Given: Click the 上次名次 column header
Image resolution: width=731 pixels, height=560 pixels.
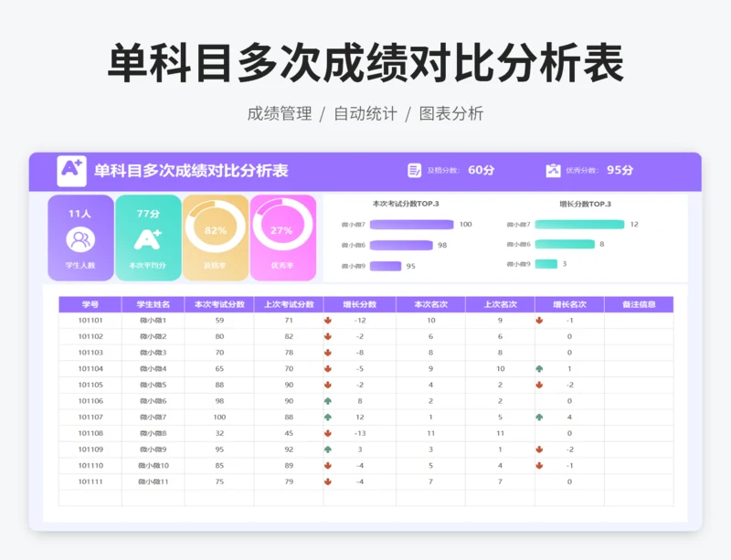Looking at the screenshot, I should coord(500,304).
